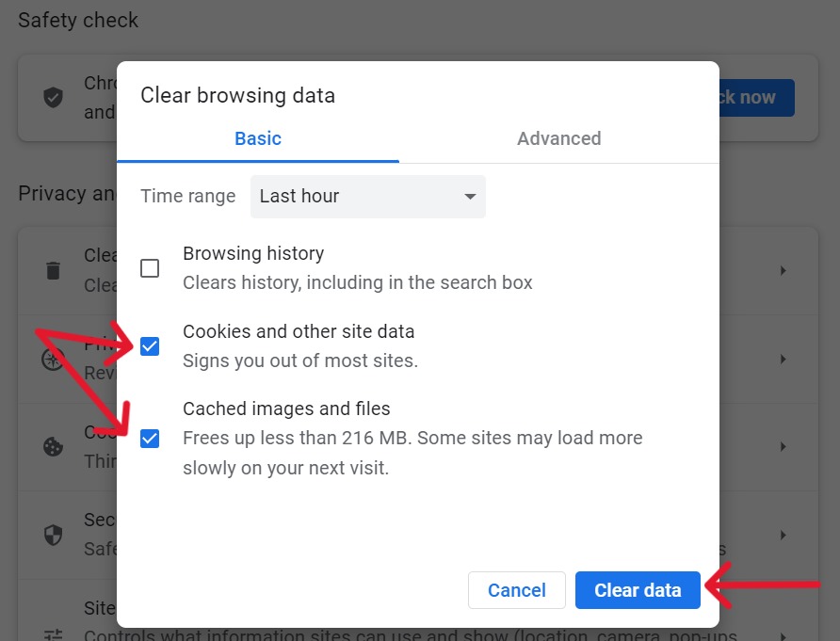The width and height of the screenshot is (840, 641).
Task: Click the Cancel button
Action: pyautogui.click(x=516, y=590)
